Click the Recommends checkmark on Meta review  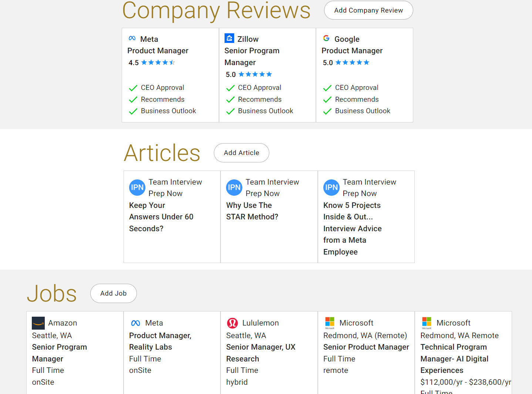(x=133, y=100)
